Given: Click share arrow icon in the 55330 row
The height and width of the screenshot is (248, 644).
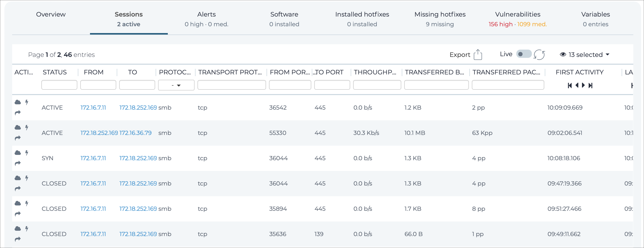Looking at the screenshot, I should pyautogui.click(x=18, y=138).
